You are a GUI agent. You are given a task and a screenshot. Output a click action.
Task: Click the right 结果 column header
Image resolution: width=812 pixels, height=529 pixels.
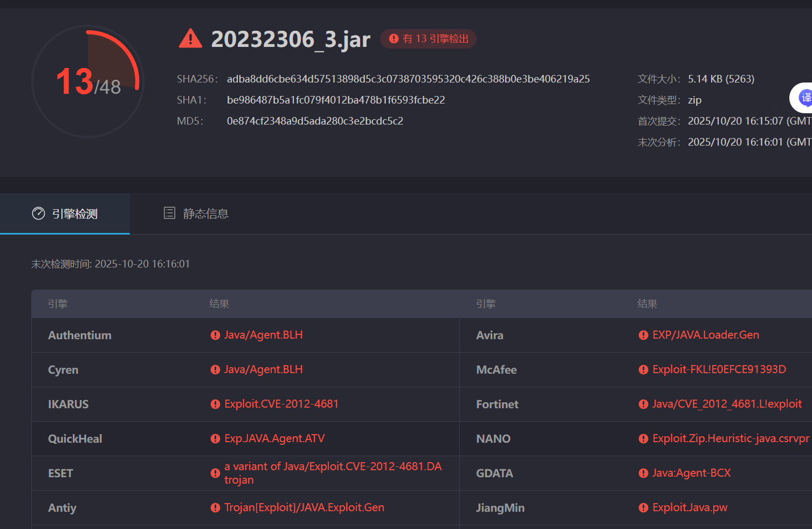tap(648, 304)
